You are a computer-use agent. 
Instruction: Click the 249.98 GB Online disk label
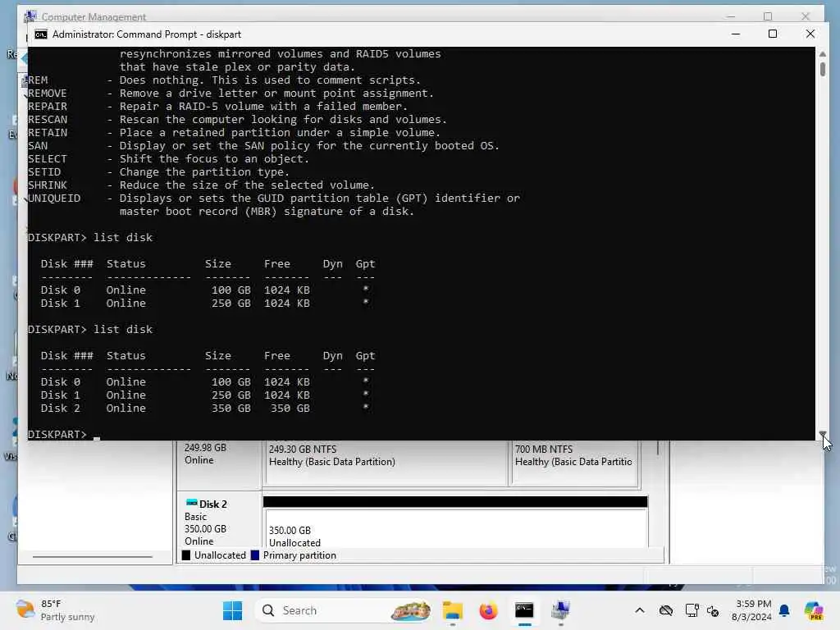click(x=205, y=454)
